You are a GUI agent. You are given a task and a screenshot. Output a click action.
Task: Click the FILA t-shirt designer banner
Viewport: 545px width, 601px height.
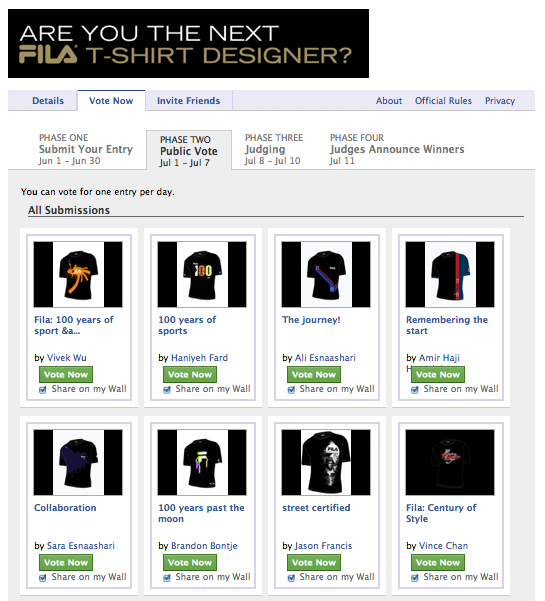tap(189, 44)
